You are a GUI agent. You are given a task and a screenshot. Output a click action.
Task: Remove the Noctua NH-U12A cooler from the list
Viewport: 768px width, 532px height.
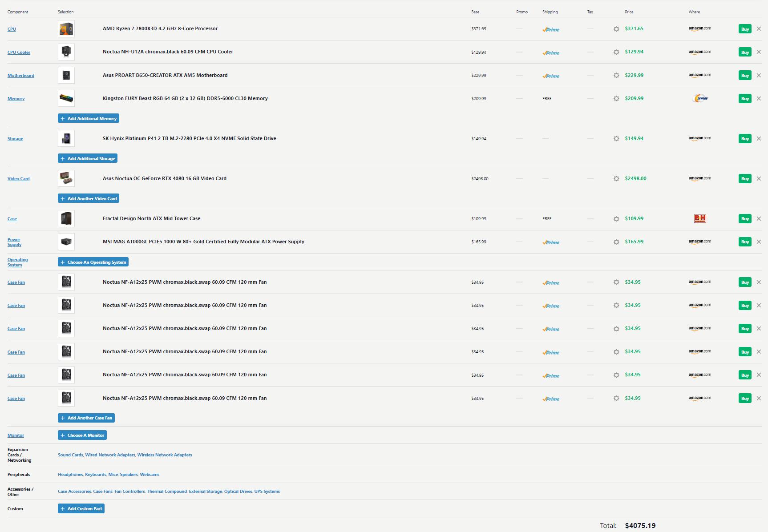pyautogui.click(x=759, y=52)
